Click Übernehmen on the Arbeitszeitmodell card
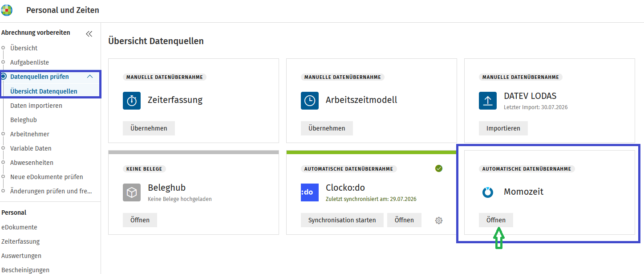Viewport: 644px width, 274px height. point(327,128)
